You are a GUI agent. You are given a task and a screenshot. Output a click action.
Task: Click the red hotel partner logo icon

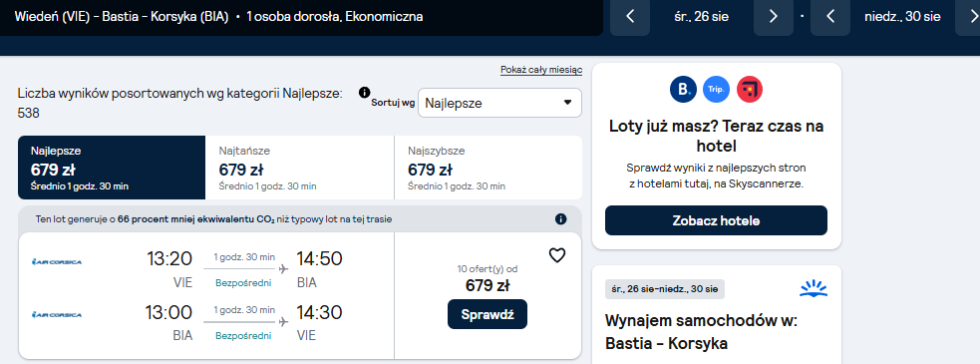750,89
